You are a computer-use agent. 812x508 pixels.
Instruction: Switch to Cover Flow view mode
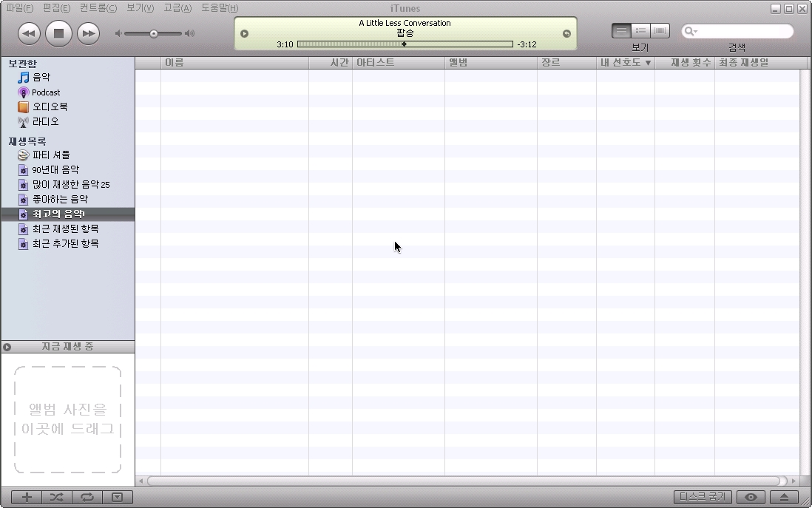tap(660, 31)
